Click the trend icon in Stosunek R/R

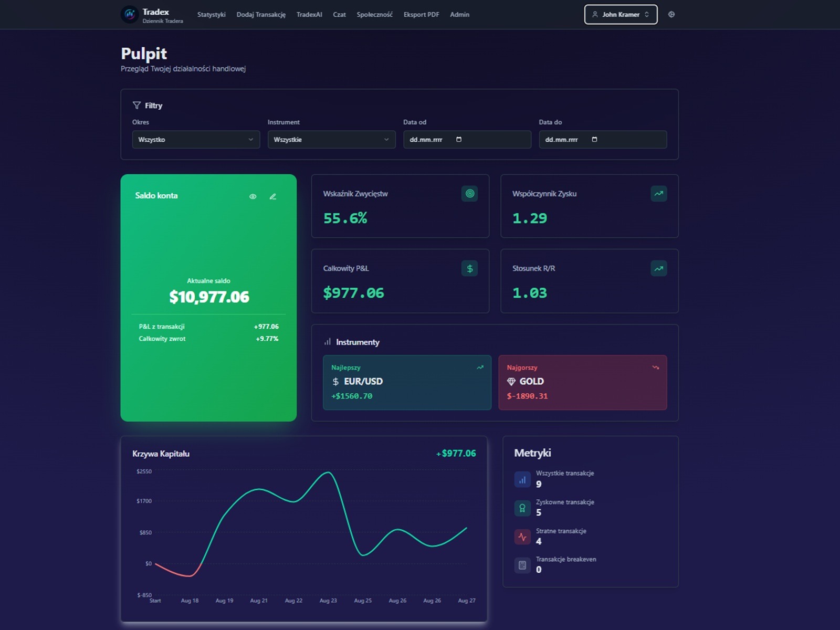(x=658, y=269)
